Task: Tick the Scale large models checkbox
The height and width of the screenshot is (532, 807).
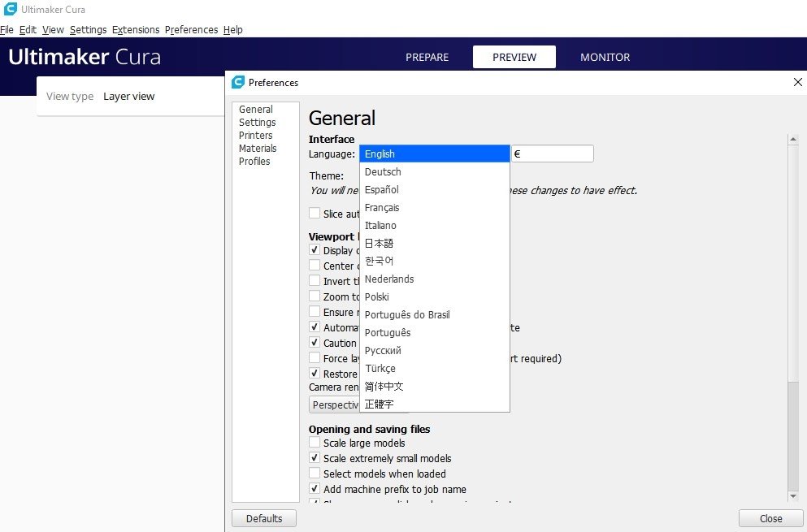Action: click(315, 443)
